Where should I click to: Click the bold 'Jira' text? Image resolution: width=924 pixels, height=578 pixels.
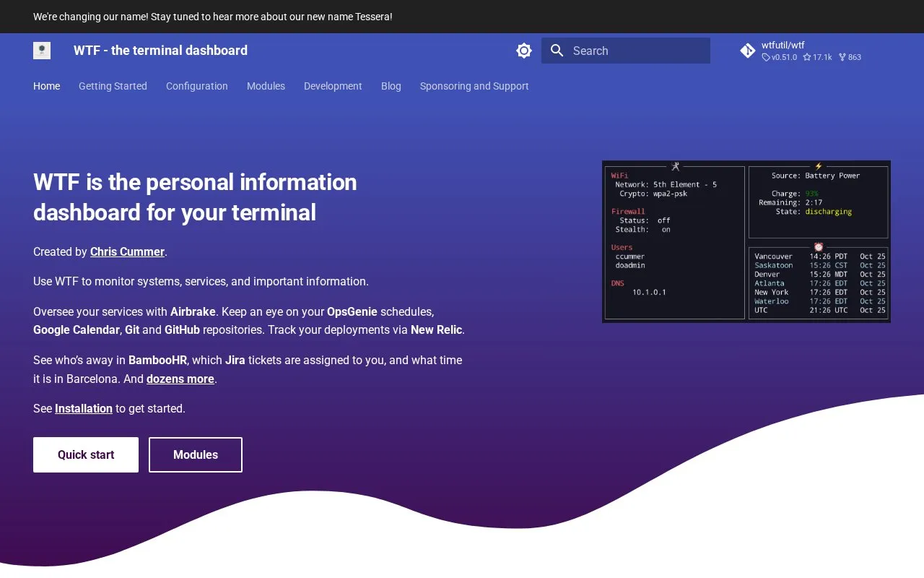click(235, 360)
